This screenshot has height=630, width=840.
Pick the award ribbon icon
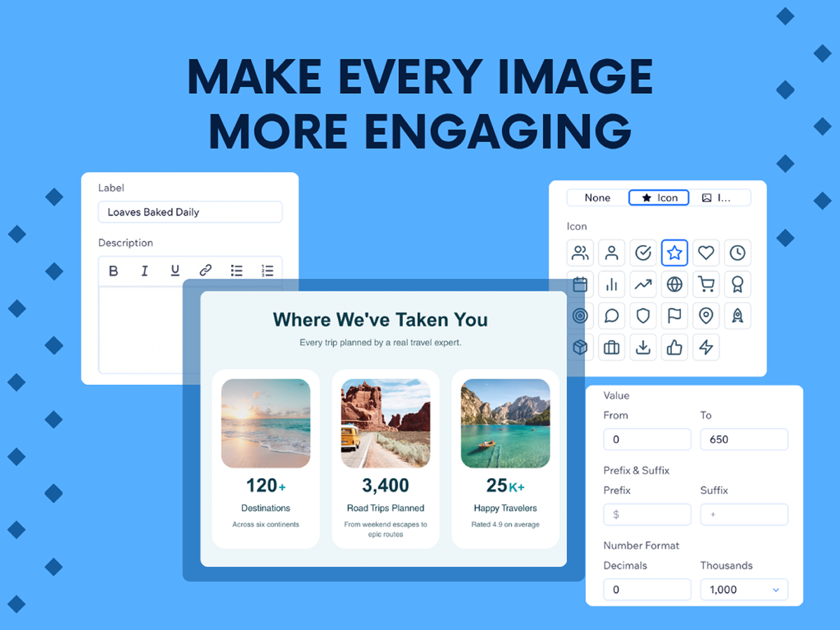coord(738,284)
